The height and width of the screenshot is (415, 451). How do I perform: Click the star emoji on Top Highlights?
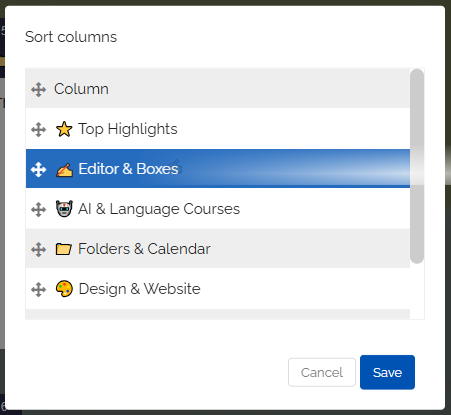pyautogui.click(x=64, y=129)
